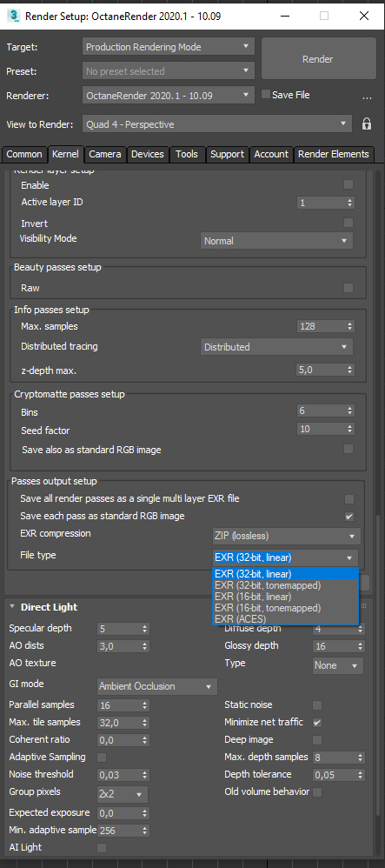Adjust z-depth max. spinner arrows
The height and width of the screenshot is (868, 385).
(349, 370)
